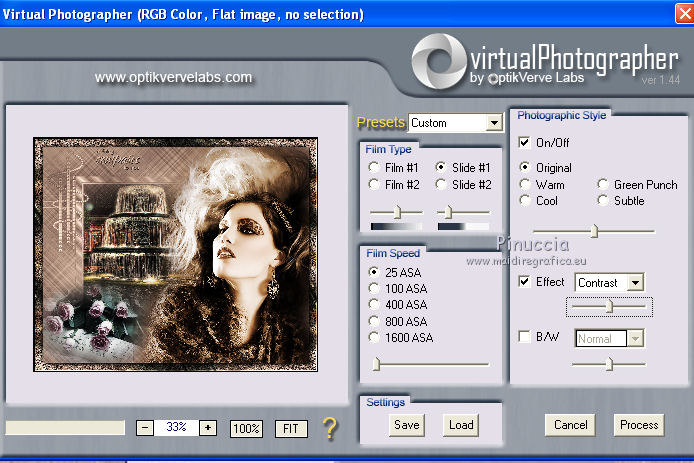Select the Original photographic style

click(x=525, y=167)
